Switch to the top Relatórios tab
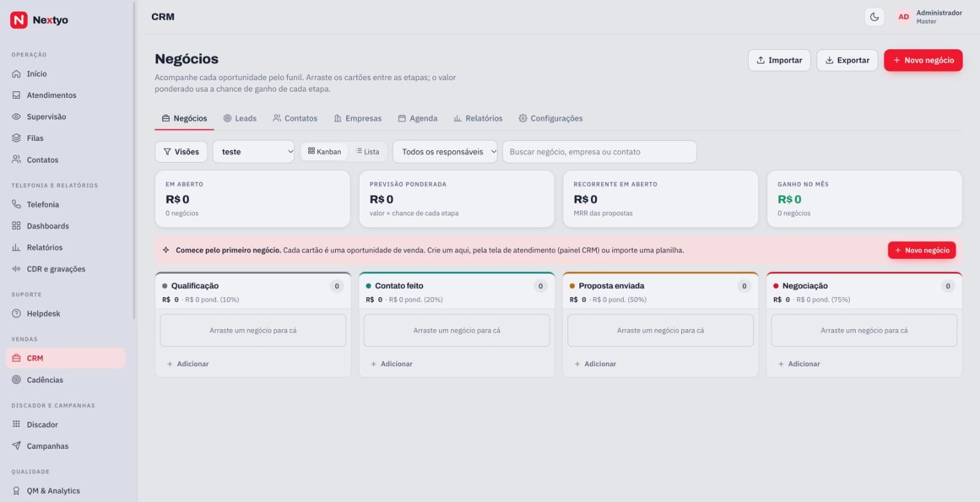Screen dimensions: 980x502 [x=478, y=118]
